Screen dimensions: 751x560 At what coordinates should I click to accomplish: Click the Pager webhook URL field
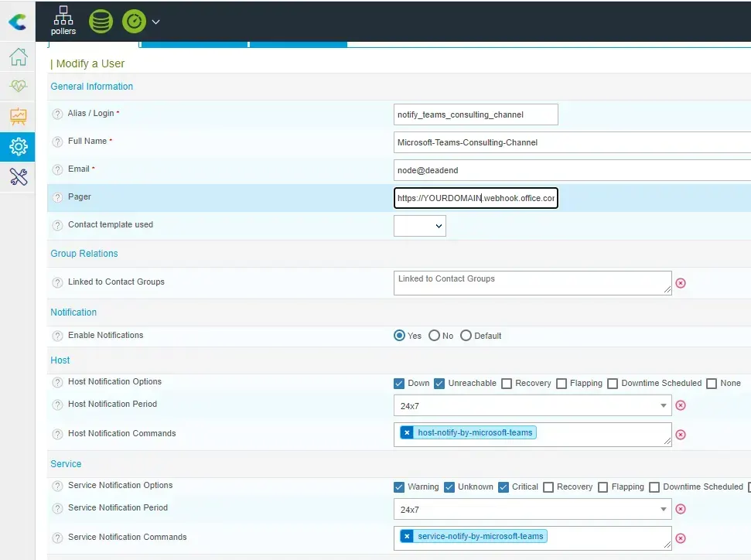click(476, 198)
